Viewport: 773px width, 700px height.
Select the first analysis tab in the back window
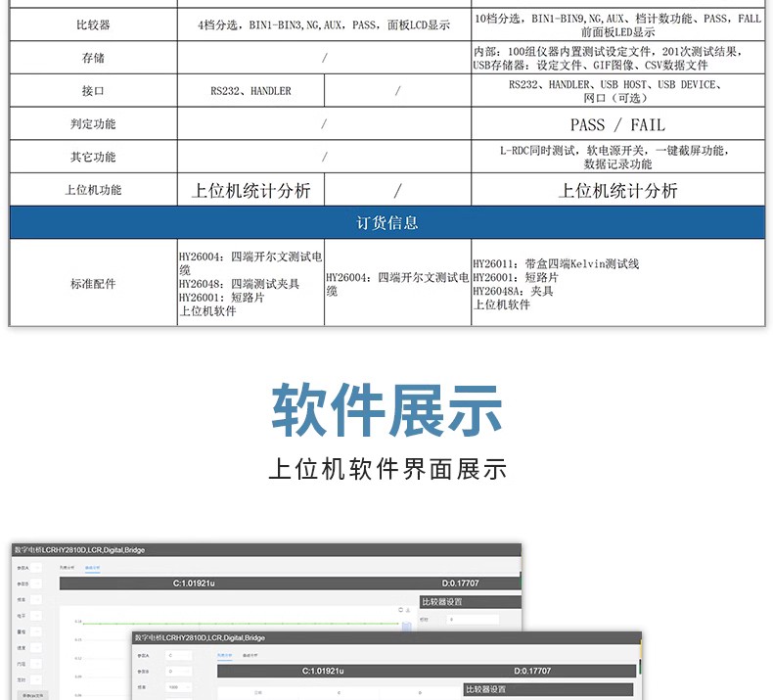click(68, 568)
